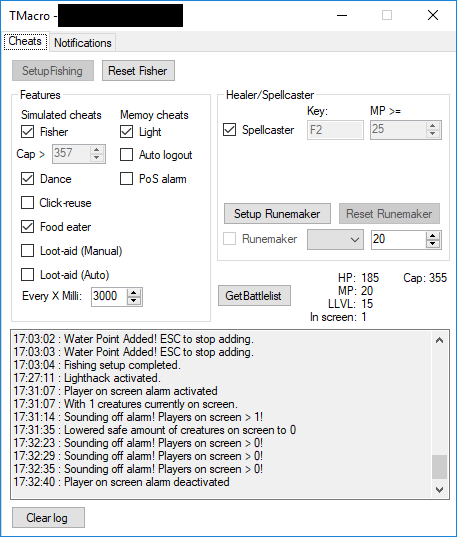Click log line 'Lowered safe amount of creatures'
Viewport: 457px width, 537px height.
pos(155,430)
